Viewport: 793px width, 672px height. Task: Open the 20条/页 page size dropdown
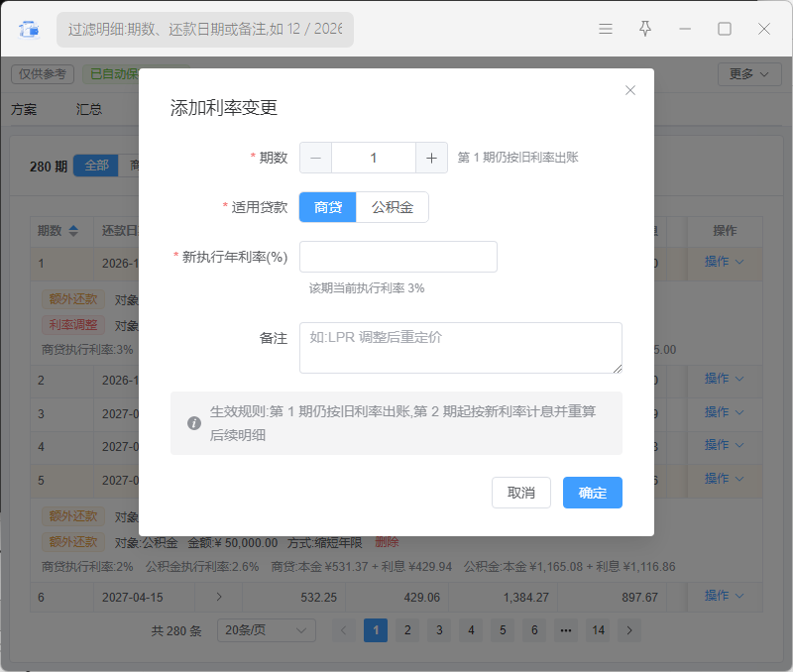click(267, 630)
